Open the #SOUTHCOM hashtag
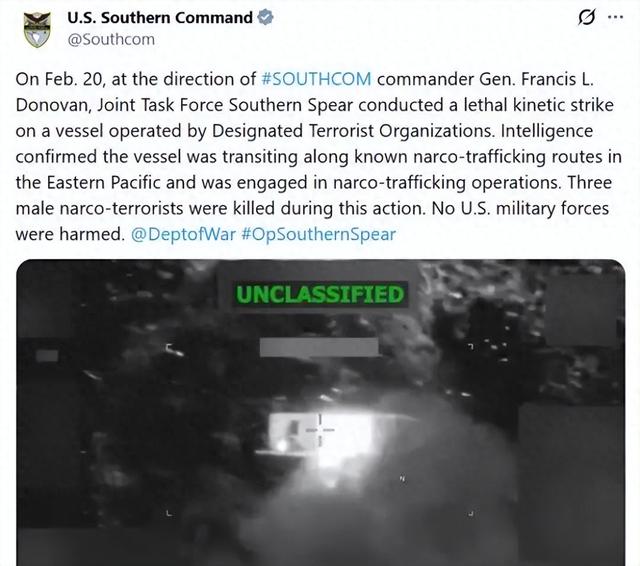 [x=316, y=79]
